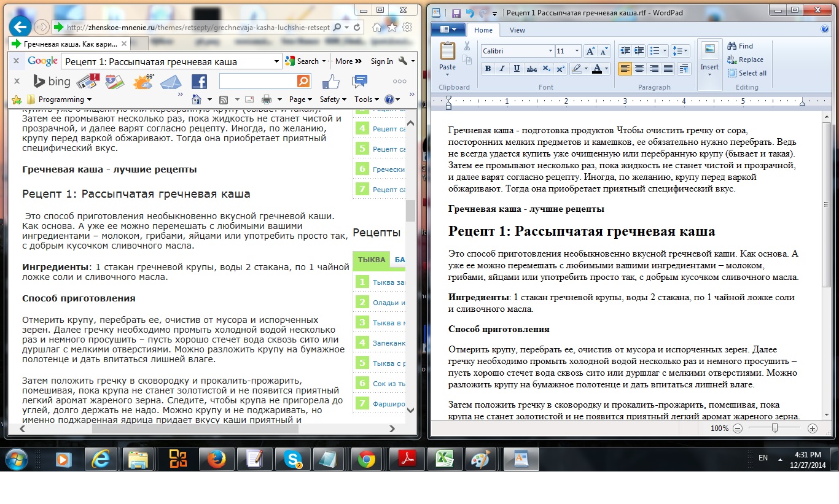Enable Center alignment in WordPad
Image resolution: width=839 pixels, height=504 pixels.
click(x=639, y=69)
